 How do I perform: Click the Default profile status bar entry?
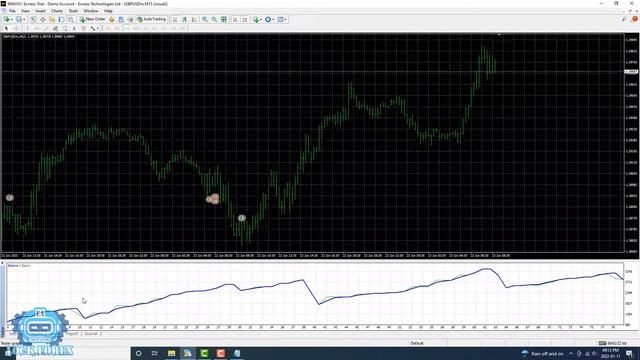(x=417, y=343)
